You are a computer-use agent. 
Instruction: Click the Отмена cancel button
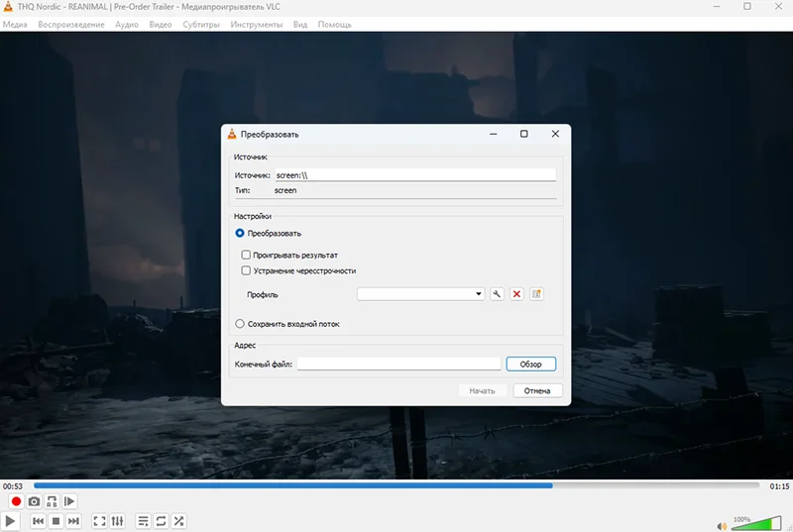click(x=537, y=390)
